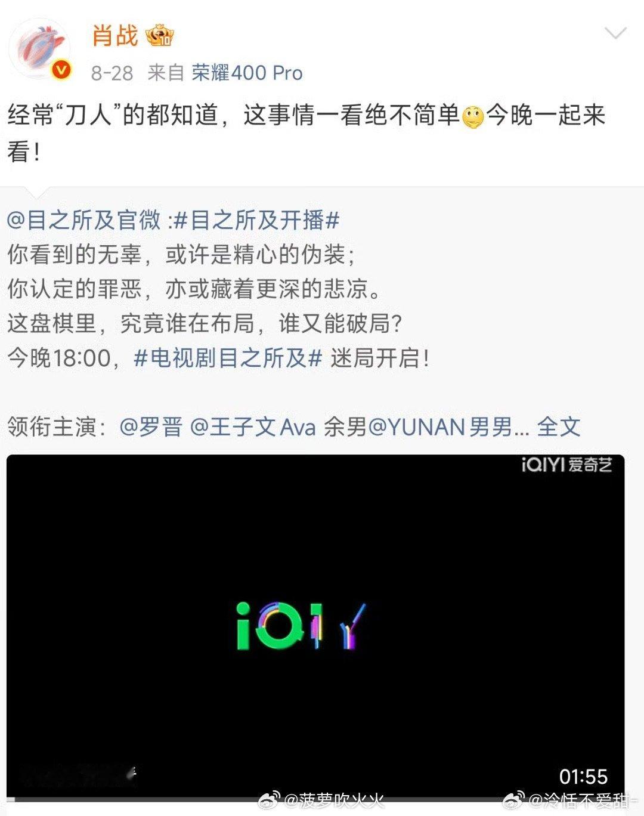
Task: Open the #电视剧目之所及# hashtag
Action: [228, 358]
